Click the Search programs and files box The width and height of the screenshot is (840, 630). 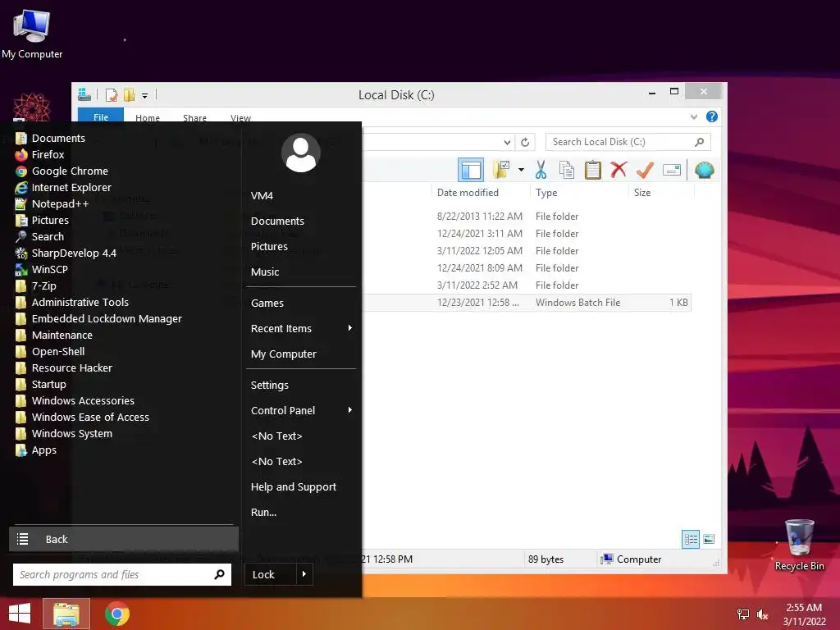122,574
